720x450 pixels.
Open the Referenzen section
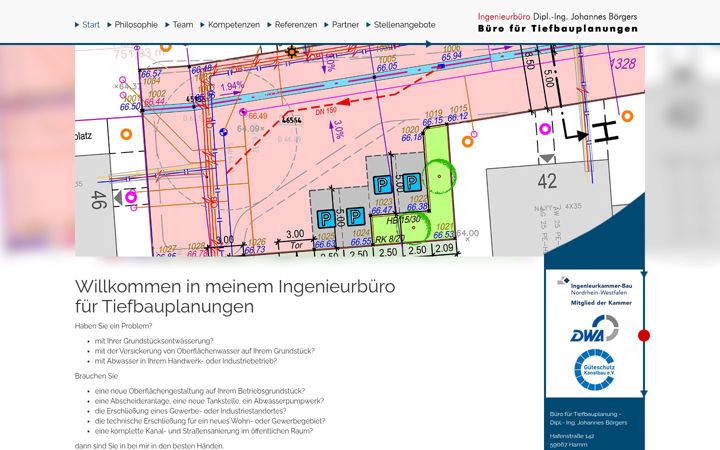click(296, 25)
